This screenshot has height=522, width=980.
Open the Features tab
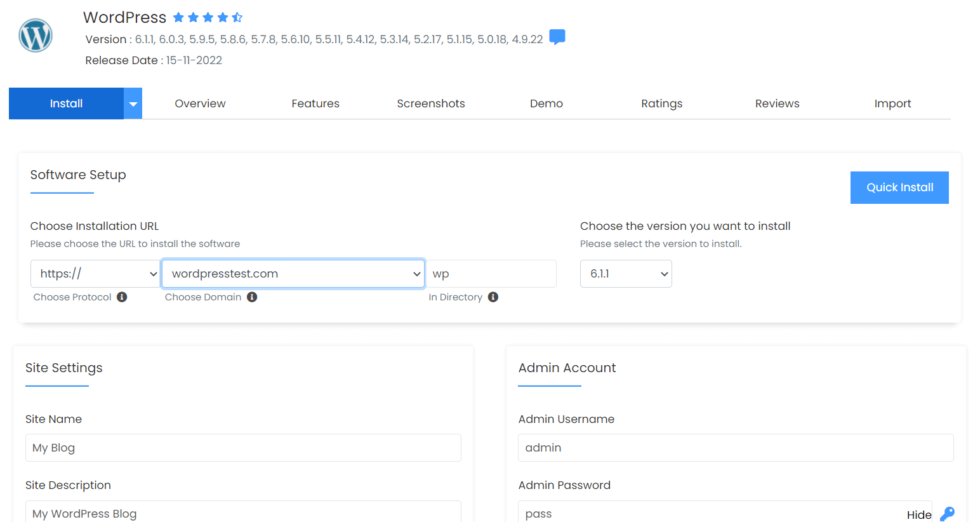[315, 104]
